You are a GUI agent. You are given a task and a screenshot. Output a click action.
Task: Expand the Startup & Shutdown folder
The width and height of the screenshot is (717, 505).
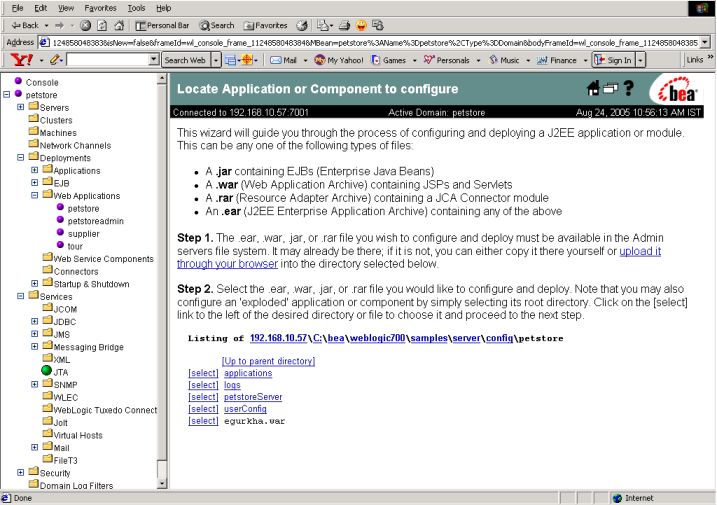point(34,283)
